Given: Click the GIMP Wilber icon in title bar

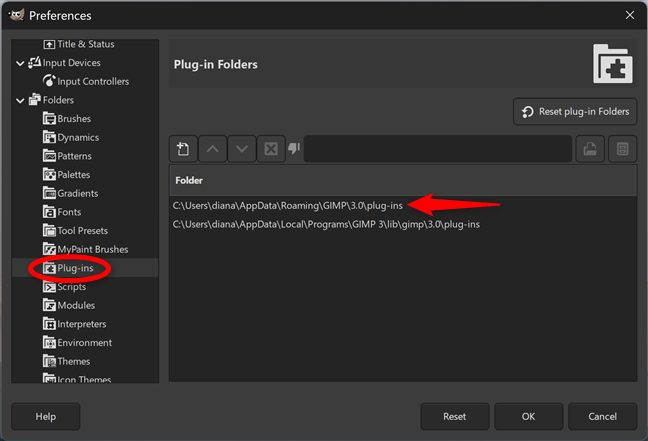Looking at the screenshot, I should pos(16,15).
